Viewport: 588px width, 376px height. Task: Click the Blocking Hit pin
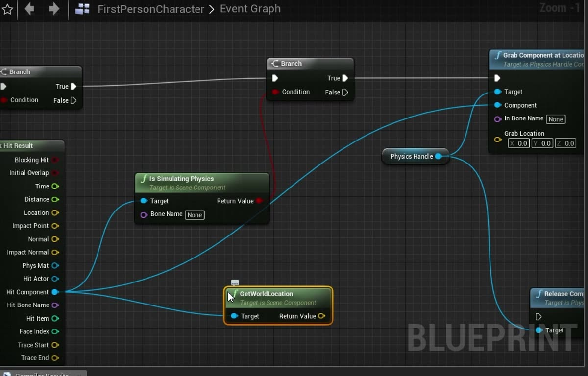tap(55, 160)
